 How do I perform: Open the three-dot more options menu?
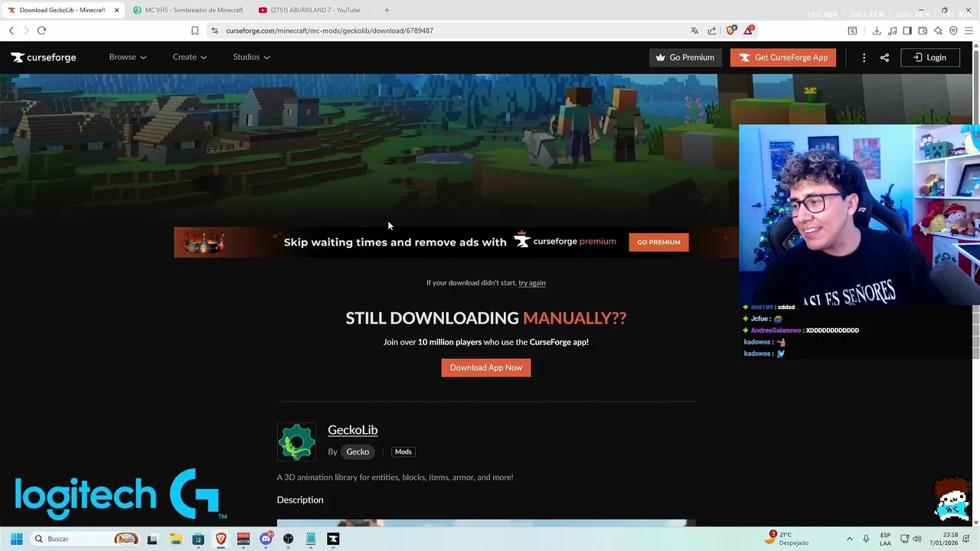tap(864, 57)
